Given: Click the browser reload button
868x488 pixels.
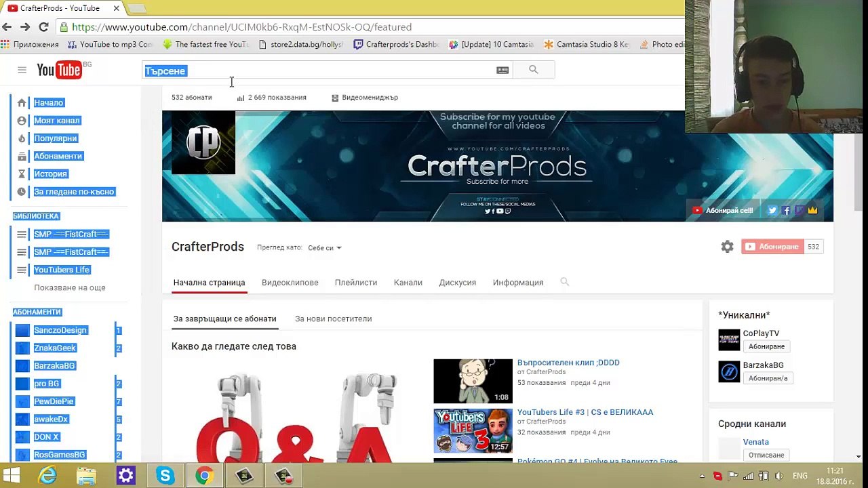Looking at the screenshot, I should point(43,27).
